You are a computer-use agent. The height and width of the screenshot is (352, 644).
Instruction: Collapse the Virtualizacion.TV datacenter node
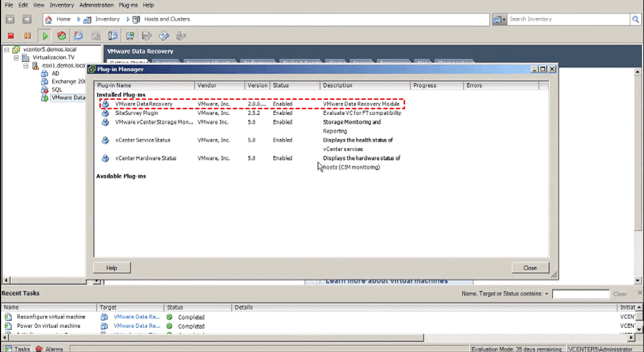(16, 58)
